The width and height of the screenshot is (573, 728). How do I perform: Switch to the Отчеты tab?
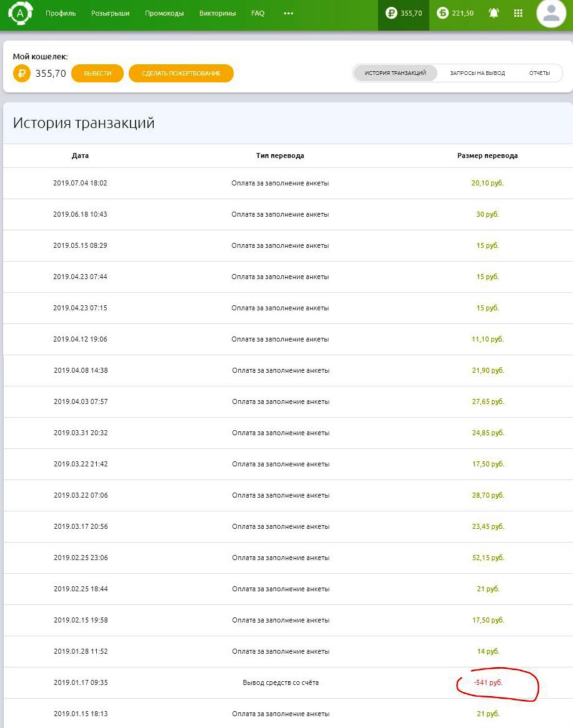pos(539,73)
